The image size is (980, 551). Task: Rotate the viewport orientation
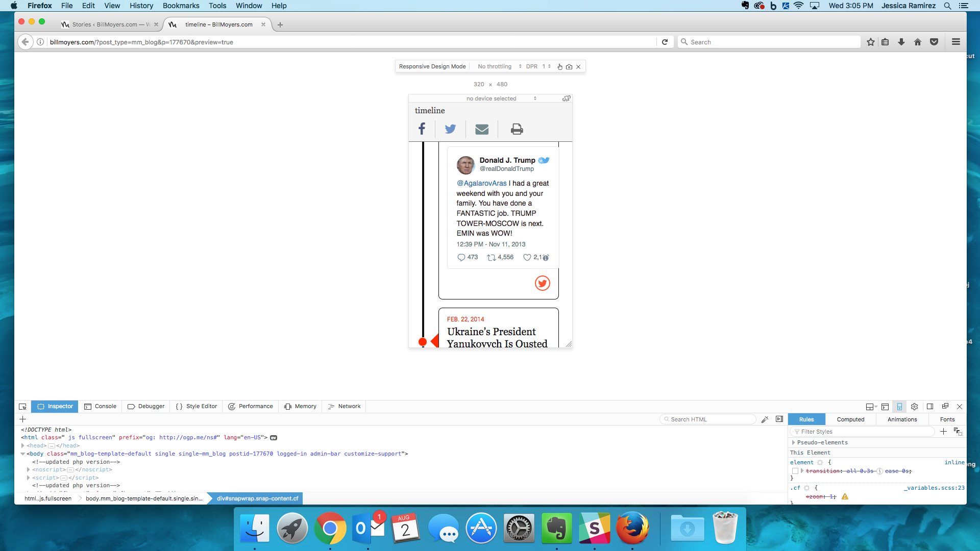[x=566, y=98]
